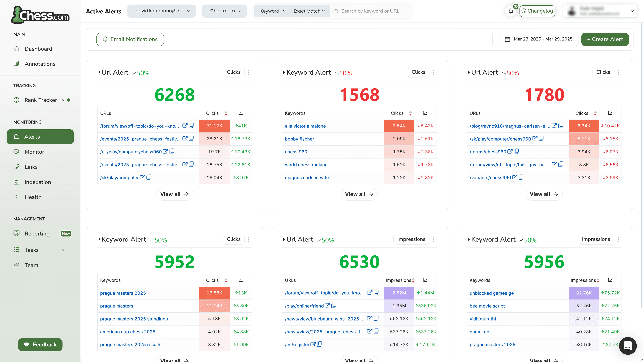Open the bobby fischer keyword link
This screenshot has width=644, height=362.
(x=299, y=139)
